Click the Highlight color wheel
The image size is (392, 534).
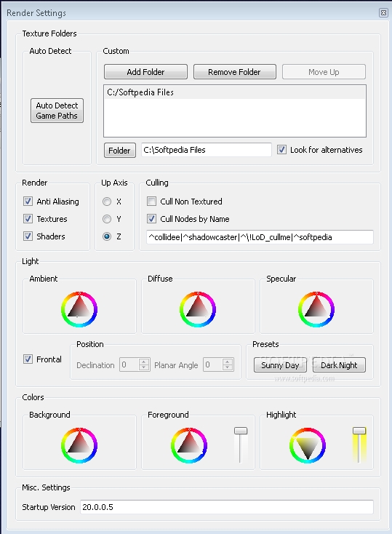coord(308,445)
